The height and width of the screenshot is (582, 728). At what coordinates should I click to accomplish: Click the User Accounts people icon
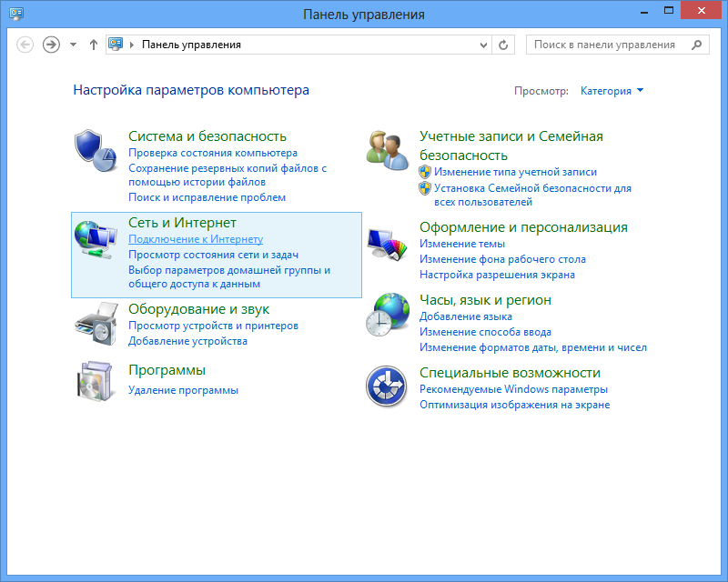[x=388, y=149]
